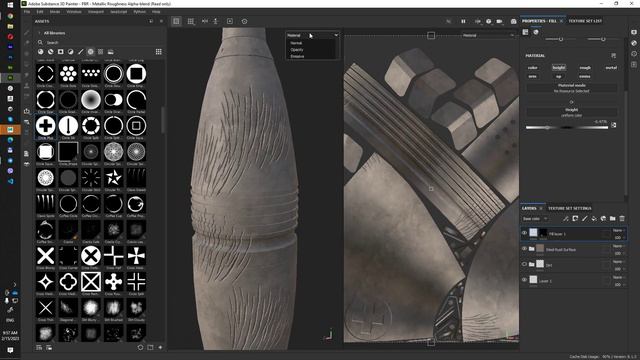The height and width of the screenshot is (360, 640).
Task: Open the Window menu
Action: pos(74,12)
